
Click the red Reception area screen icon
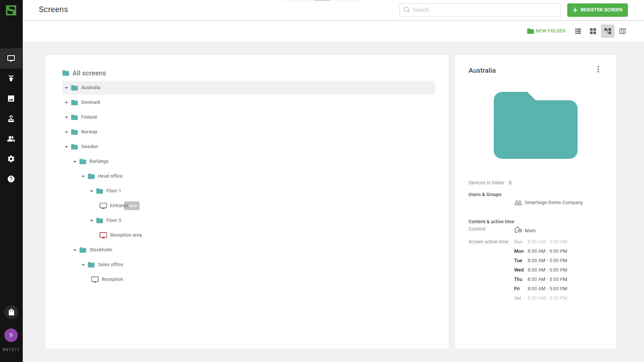pos(103,235)
